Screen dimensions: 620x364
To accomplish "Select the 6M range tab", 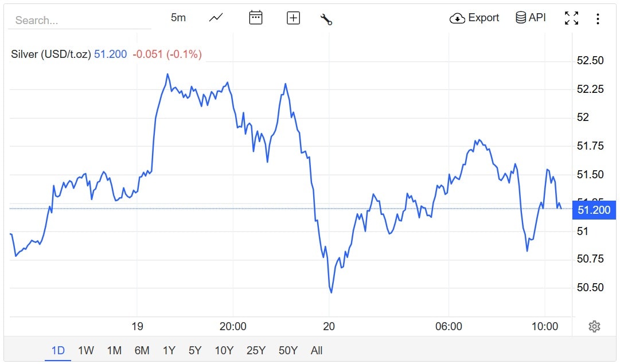I will [x=142, y=350].
